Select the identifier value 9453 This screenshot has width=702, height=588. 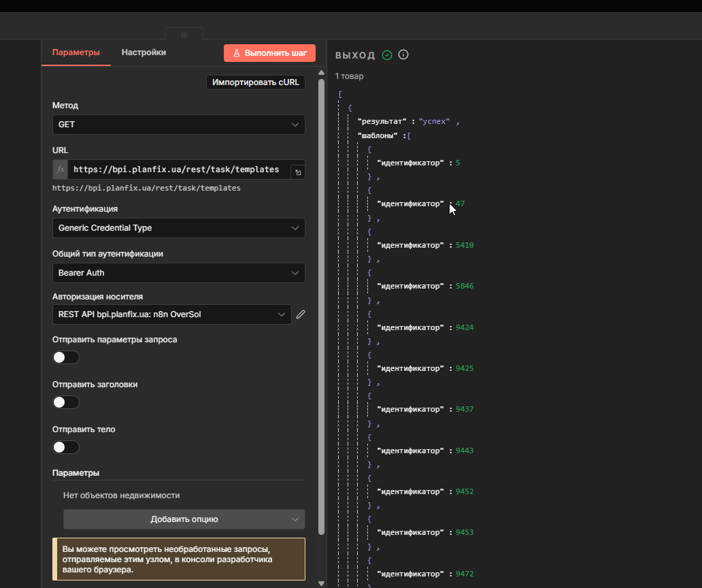pos(465,532)
